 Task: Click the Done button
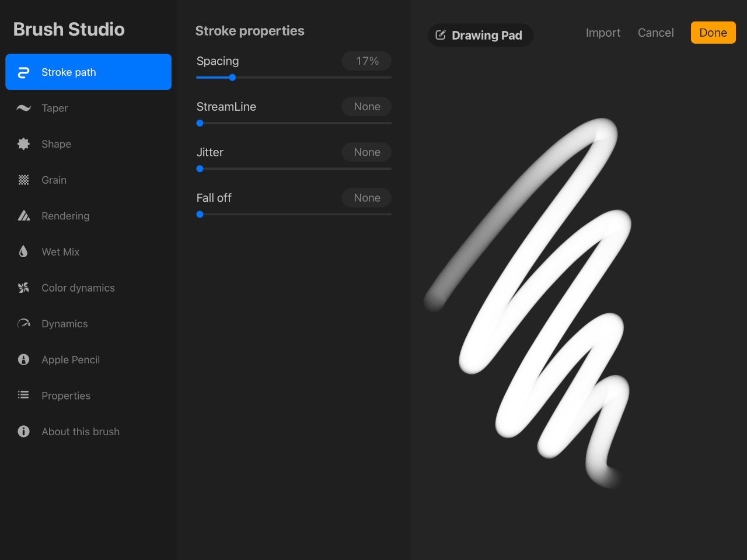click(713, 32)
